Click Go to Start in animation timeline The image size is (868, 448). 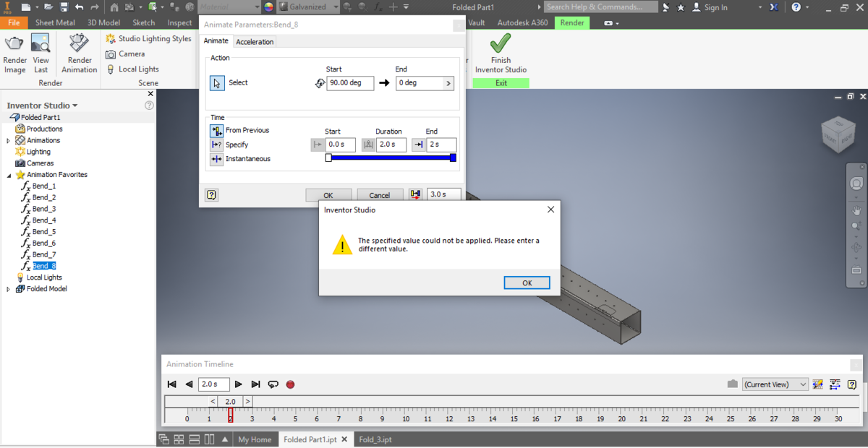point(172,384)
